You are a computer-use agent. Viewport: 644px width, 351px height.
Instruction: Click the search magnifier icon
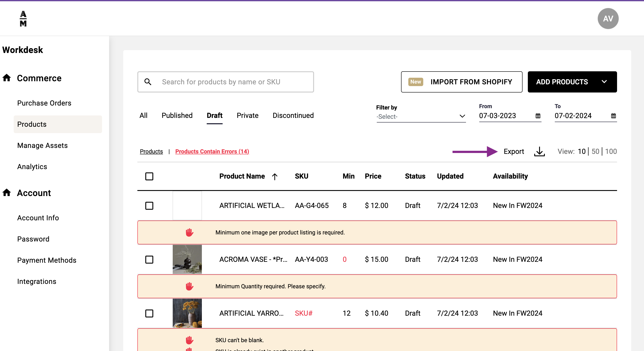148,82
